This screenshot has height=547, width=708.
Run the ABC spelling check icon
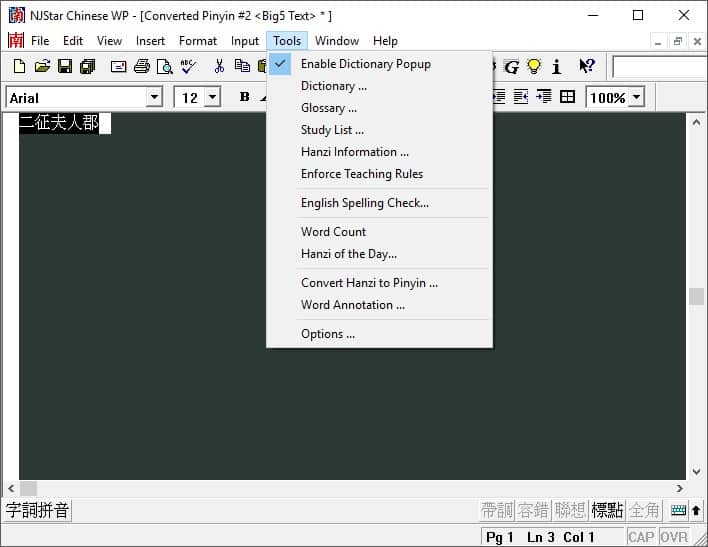(x=188, y=66)
